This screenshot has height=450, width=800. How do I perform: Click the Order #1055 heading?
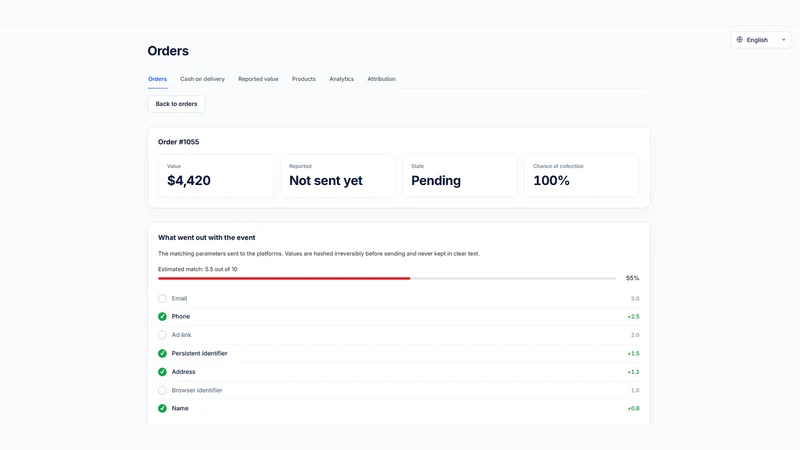[x=179, y=142]
